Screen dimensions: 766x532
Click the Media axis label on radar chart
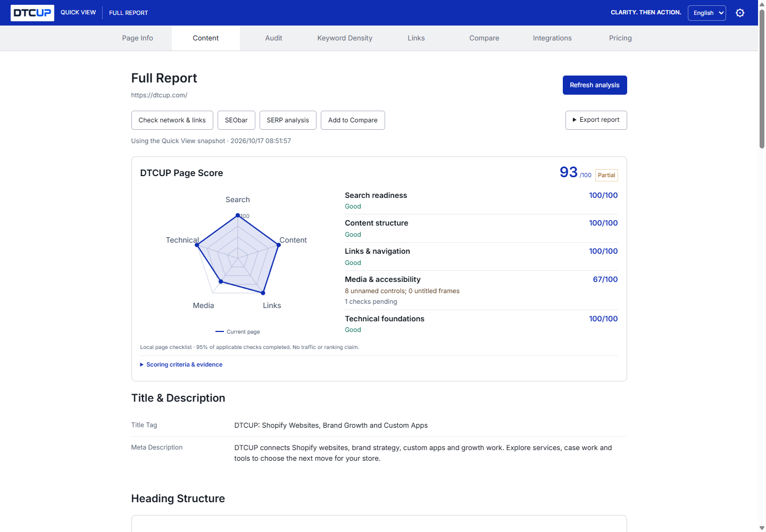coord(204,305)
